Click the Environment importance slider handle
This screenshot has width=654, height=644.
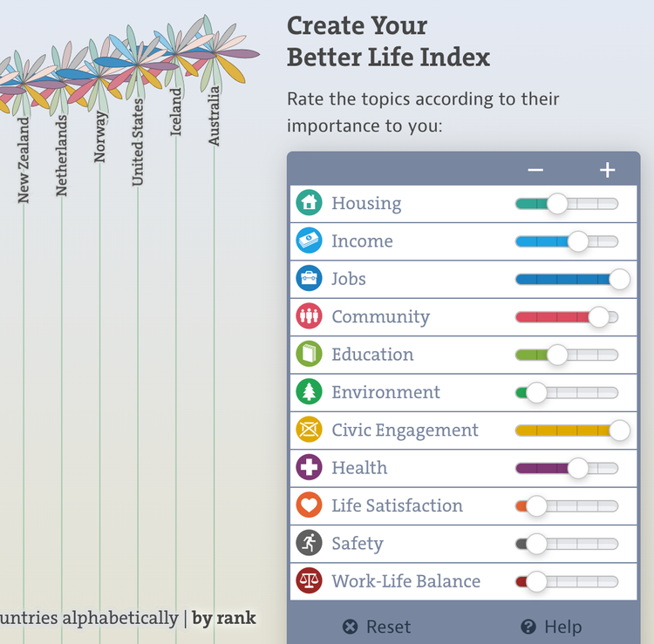[x=536, y=392]
